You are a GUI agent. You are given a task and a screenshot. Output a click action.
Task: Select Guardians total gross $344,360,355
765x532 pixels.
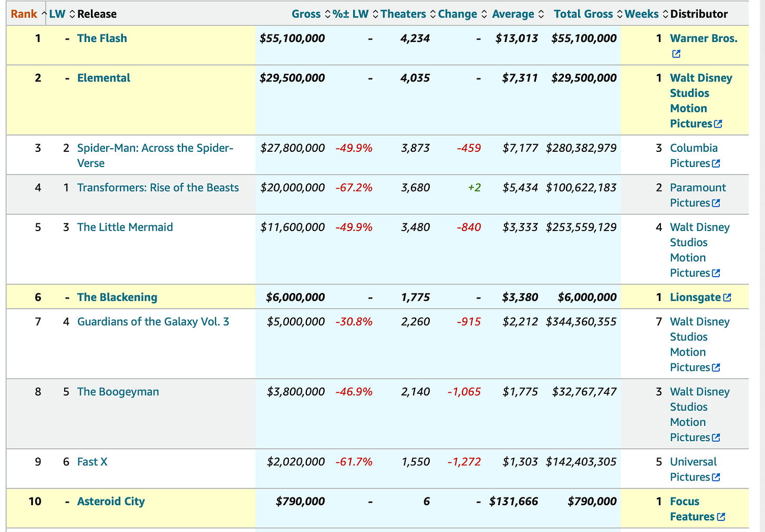tap(581, 321)
